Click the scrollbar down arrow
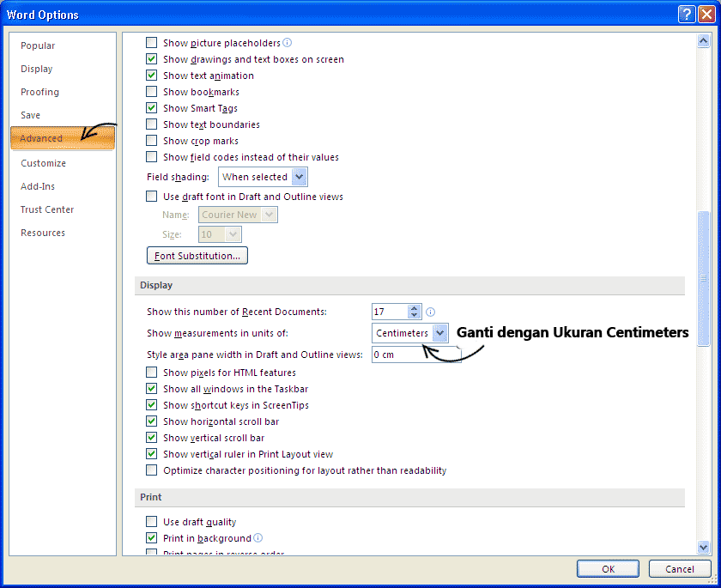This screenshot has height=588, width=721. (704, 547)
